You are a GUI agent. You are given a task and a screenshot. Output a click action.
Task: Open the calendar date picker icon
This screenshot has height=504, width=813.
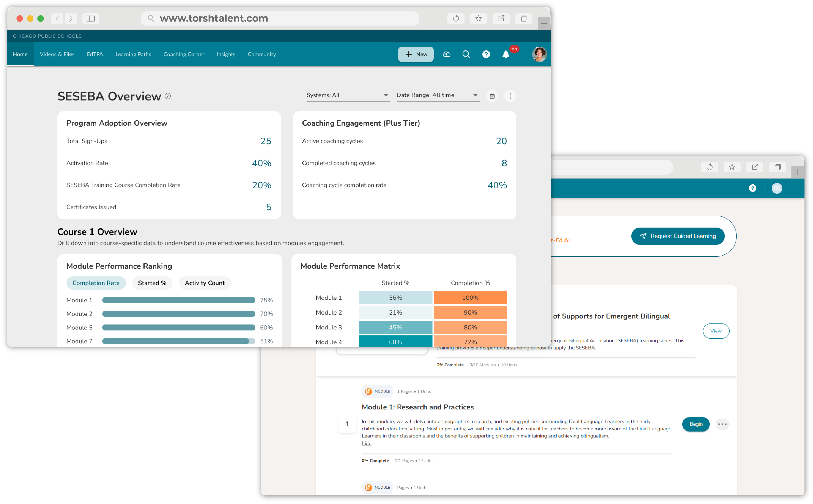point(492,96)
